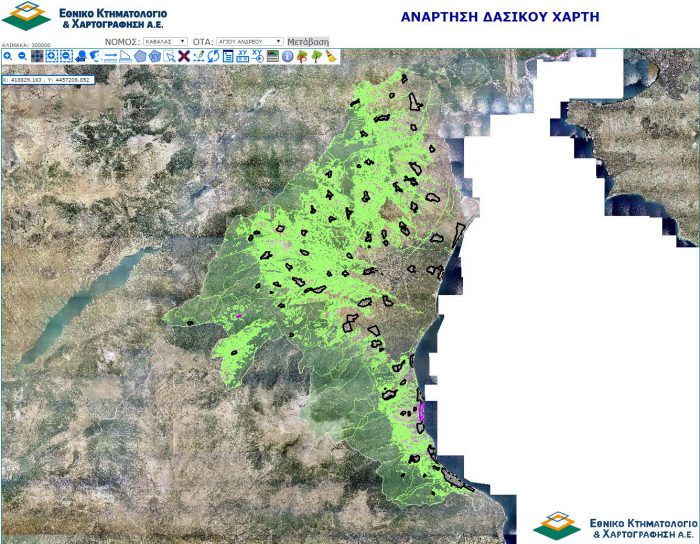Click the zoom out magnifier tool
700x544 pixels.
click(22, 56)
